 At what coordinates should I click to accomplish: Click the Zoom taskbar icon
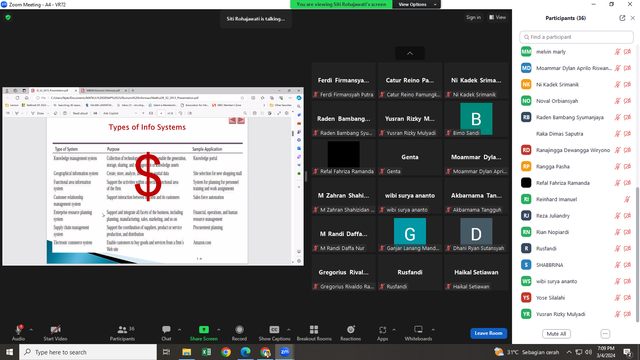284,352
